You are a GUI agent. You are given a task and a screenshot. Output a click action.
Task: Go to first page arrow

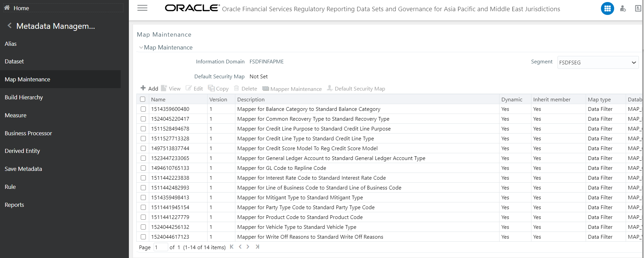point(232,247)
